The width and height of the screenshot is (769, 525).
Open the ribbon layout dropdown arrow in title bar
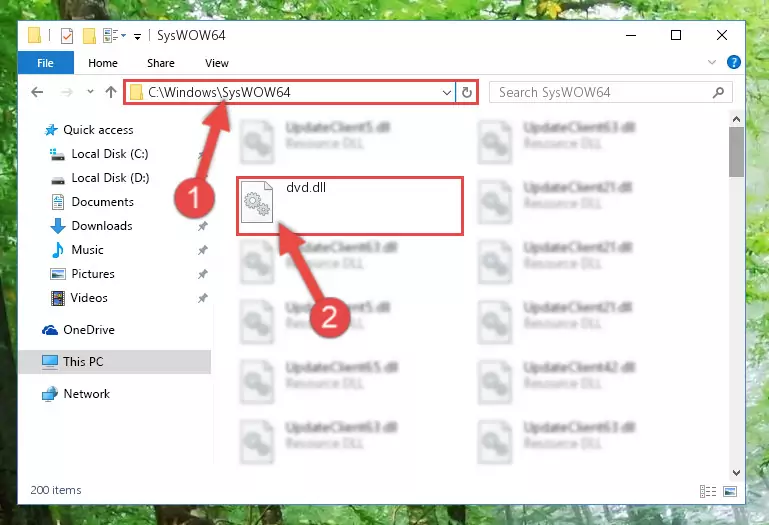click(x=123, y=35)
